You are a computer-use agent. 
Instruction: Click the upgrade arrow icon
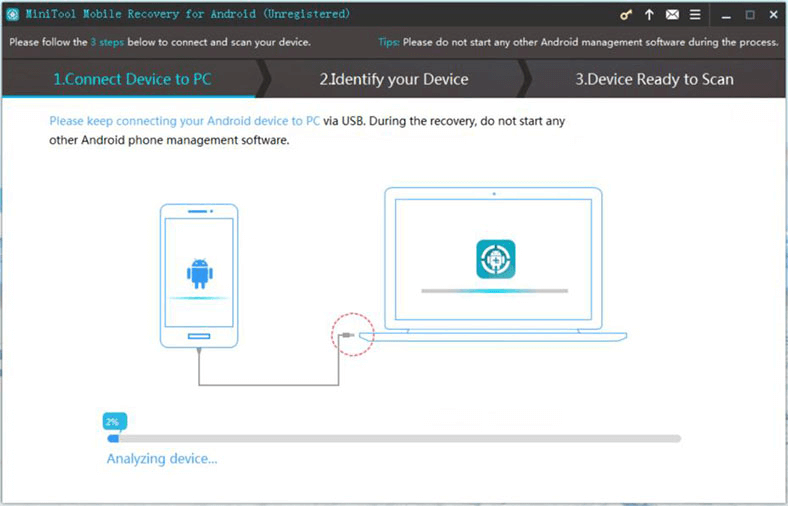[x=649, y=15]
